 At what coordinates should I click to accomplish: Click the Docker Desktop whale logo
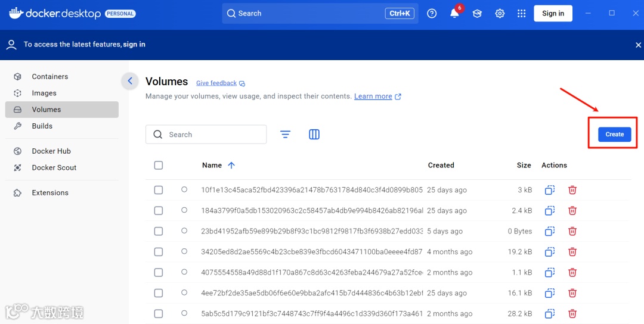click(16, 13)
